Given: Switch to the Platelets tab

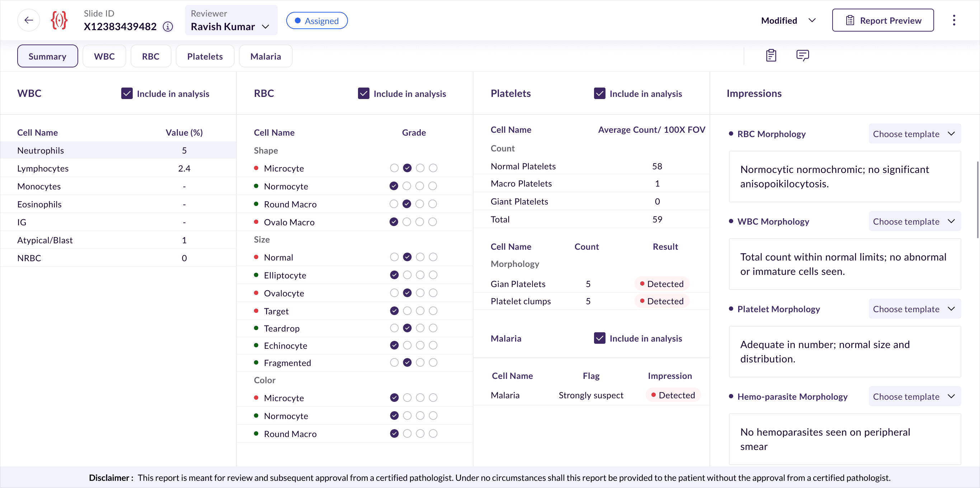Looking at the screenshot, I should pyautogui.click(x=205, y=56).
